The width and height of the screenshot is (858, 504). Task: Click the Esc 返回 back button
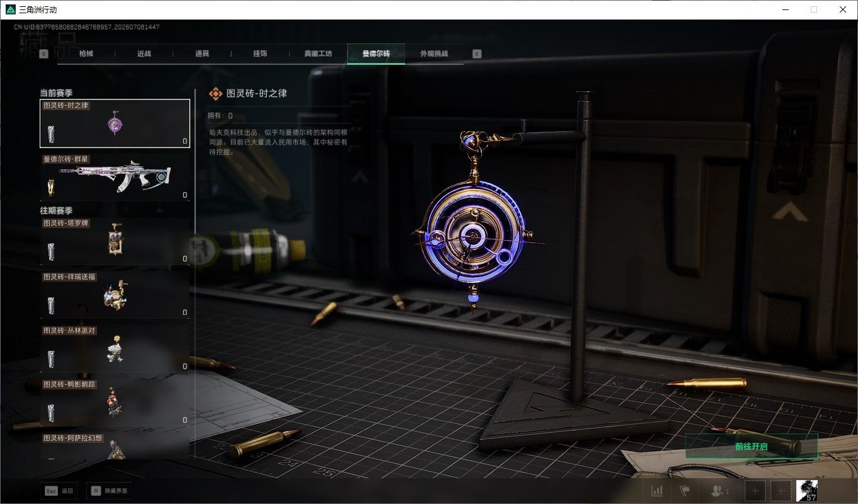pyautogui.click(x=60, y=491)
